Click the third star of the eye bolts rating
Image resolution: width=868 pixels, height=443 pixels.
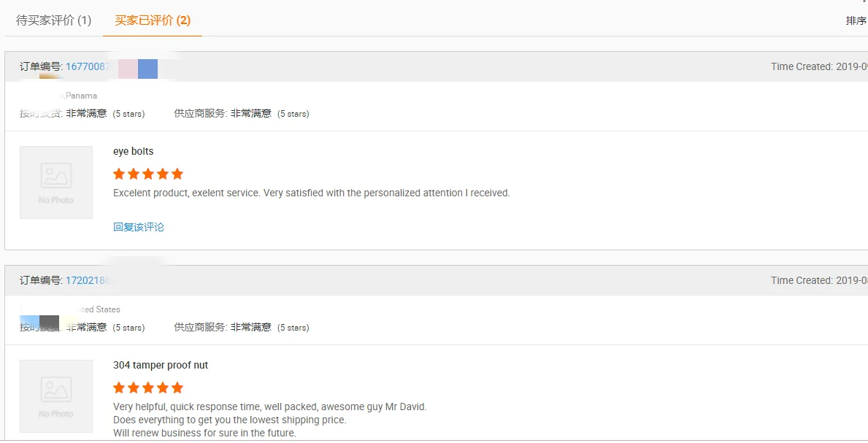148,174
